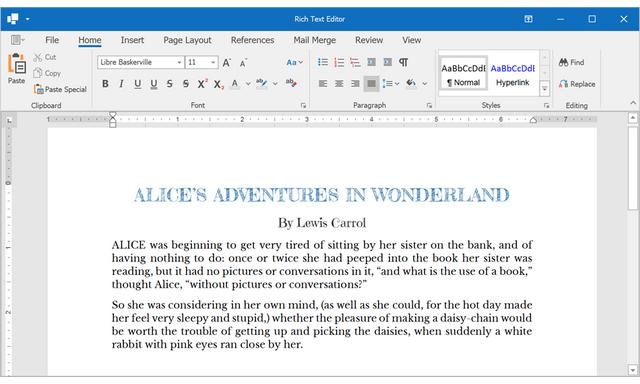Switch to the Mail Merge tab
This screenshot has height=384, width=640.
point(315,40)
